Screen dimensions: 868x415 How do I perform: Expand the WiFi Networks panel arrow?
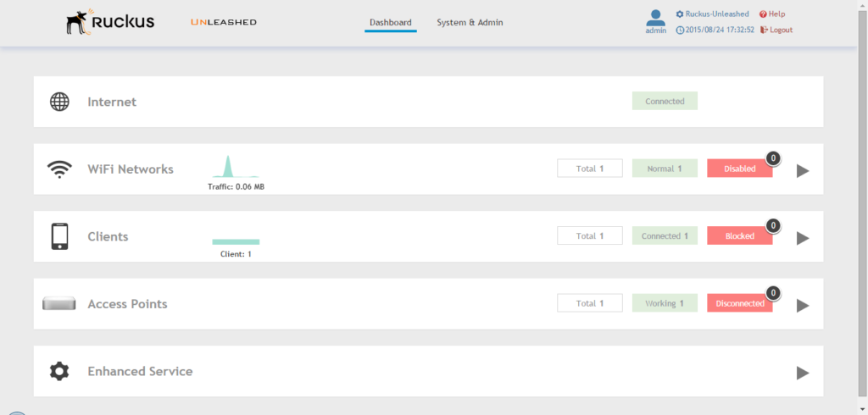pos(803,171)
